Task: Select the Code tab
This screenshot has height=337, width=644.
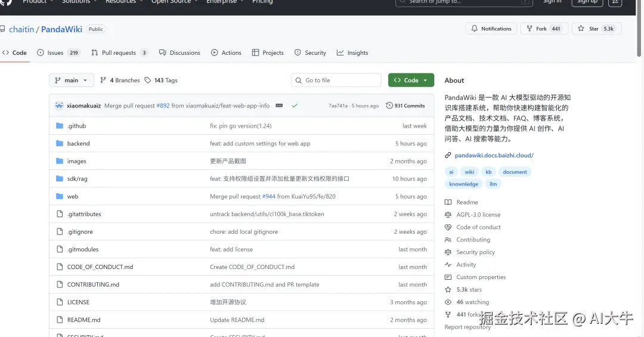Action: pyautogui.click(x=15, y=52)
